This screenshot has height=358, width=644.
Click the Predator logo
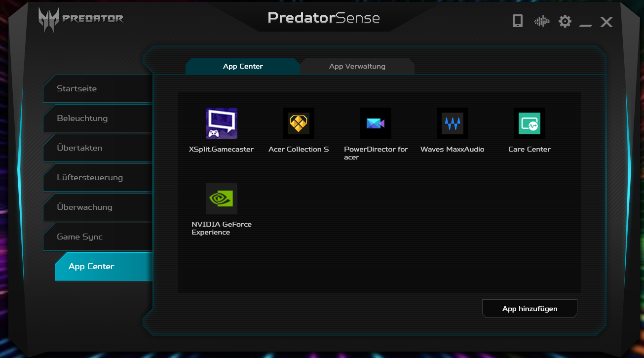[x=80, y=20]
